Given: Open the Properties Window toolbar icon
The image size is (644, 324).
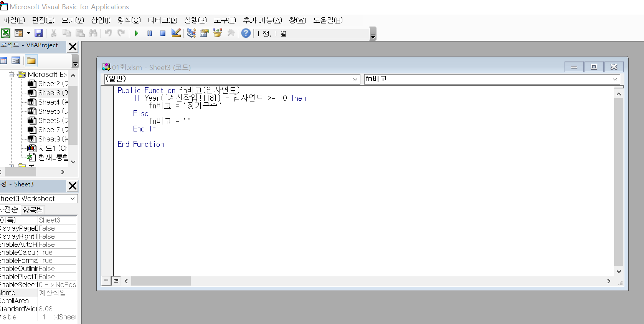Looking at the screenshot, I should pyautogui.click(x=204, y=33).
